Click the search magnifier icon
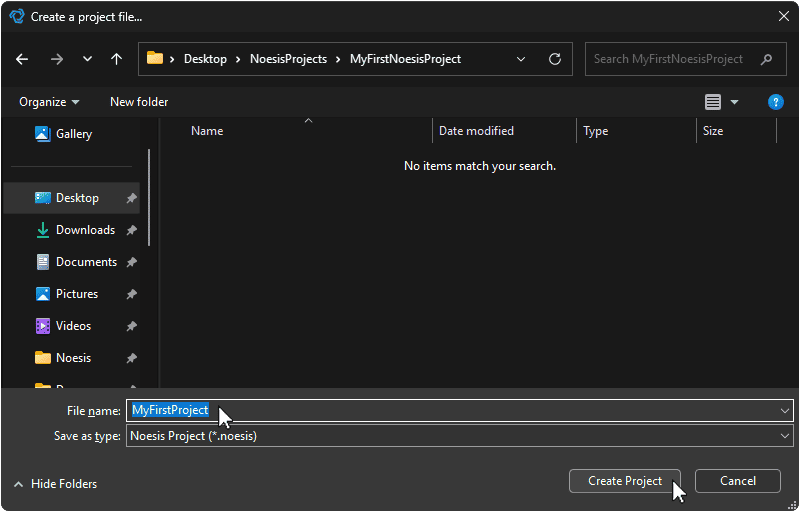800x512 pixels. coord(766,59)
